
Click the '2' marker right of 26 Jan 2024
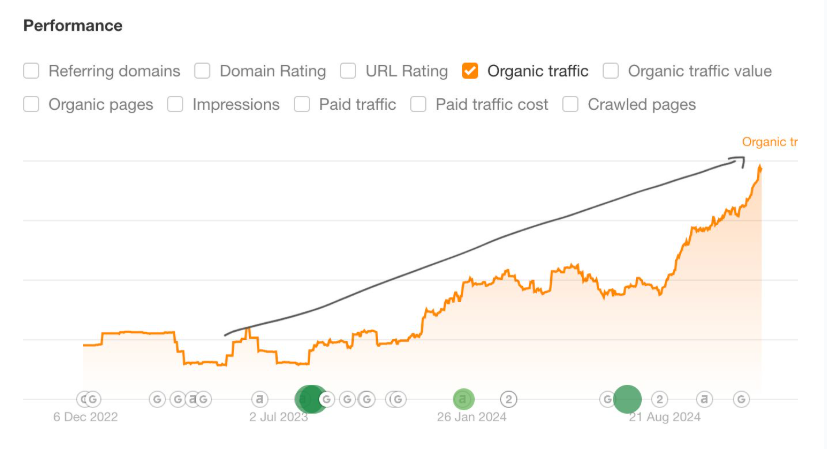[x=508, y=399]
